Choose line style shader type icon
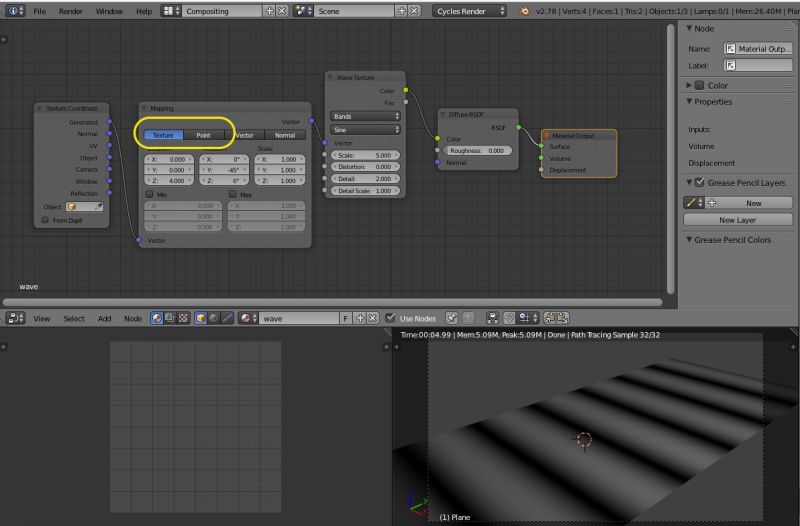The width and height of the screenshot is (800, 526). tap(227, 318)
